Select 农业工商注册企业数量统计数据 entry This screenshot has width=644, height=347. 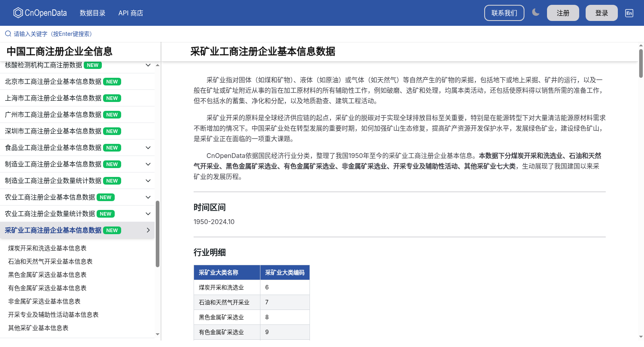tap(50, 214)
